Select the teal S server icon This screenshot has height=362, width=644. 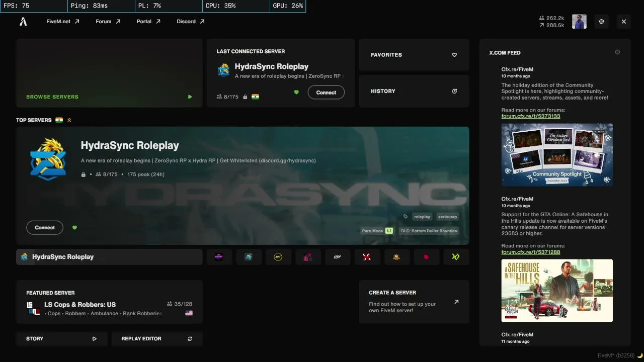(x=249, y=257)
